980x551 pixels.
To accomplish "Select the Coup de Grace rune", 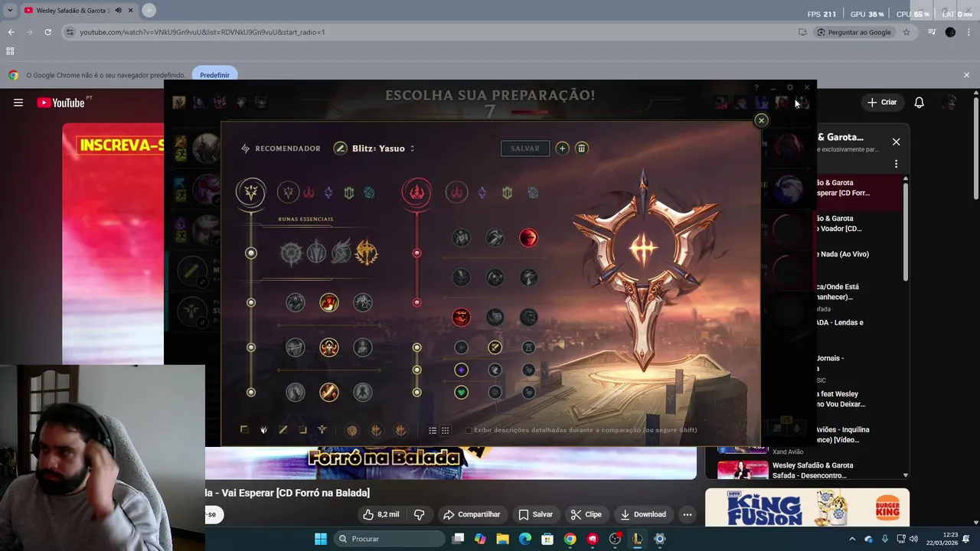I will tap(296, 393).
